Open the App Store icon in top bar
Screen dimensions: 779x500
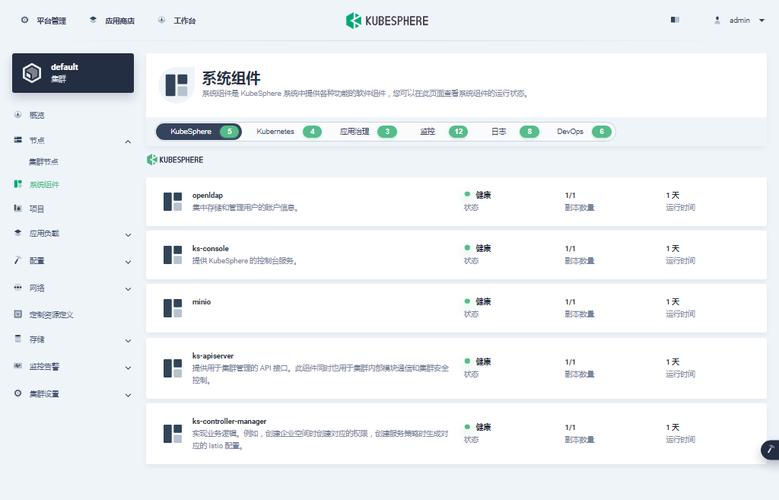point(93,20)
